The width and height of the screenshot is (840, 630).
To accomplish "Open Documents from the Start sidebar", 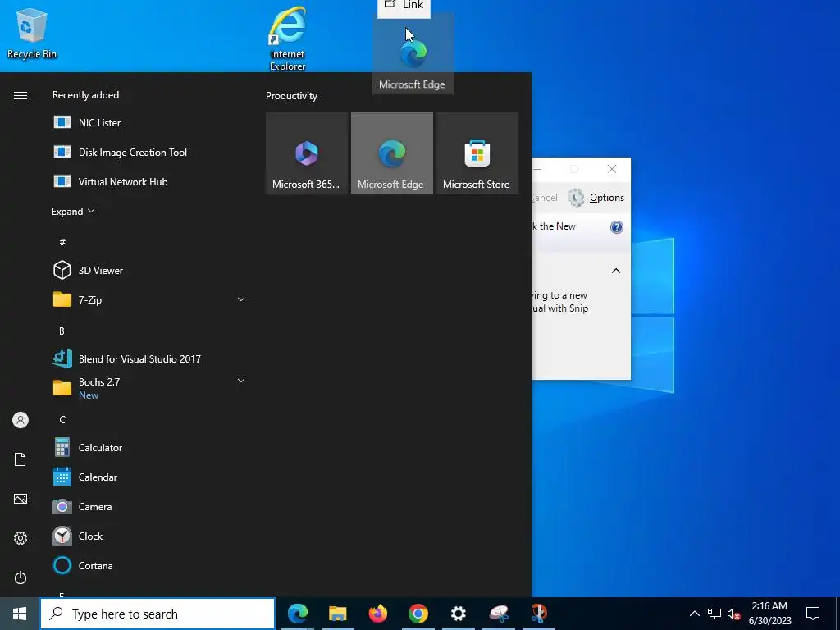I will (x=21, y=459).
